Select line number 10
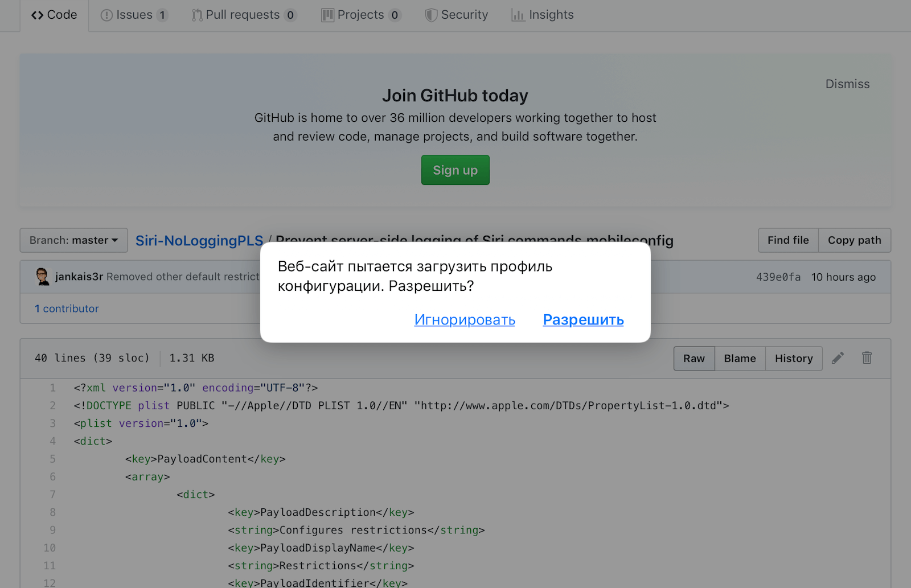Screen dimensions: 911x588 point(50,548)
